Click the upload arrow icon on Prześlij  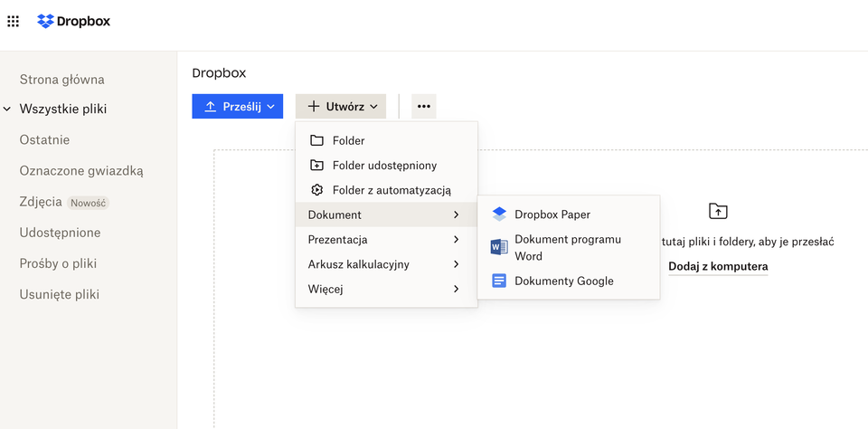(211, 107)
